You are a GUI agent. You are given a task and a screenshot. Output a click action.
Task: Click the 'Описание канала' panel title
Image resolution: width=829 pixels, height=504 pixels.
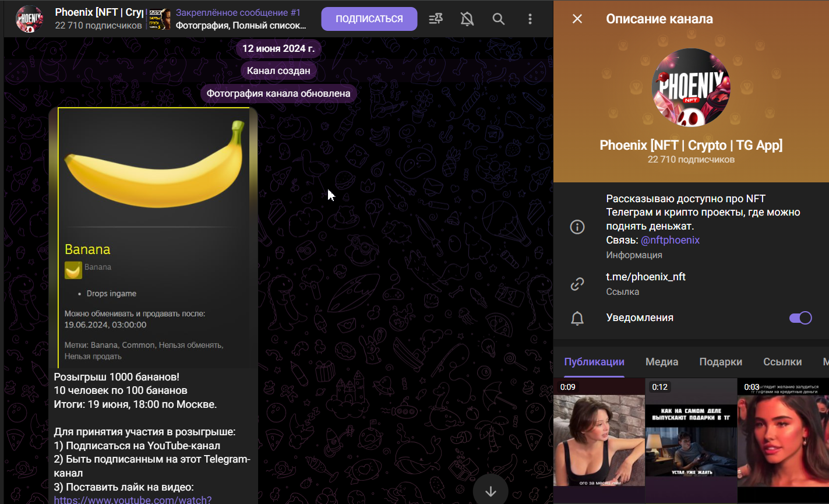tap(659, 19)
